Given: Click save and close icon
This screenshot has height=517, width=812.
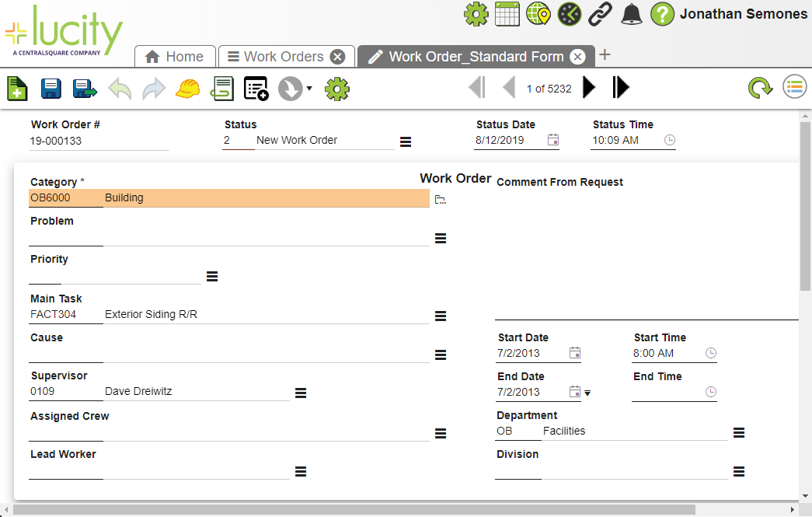Looking at the screenshot, I should click(85, 89).
